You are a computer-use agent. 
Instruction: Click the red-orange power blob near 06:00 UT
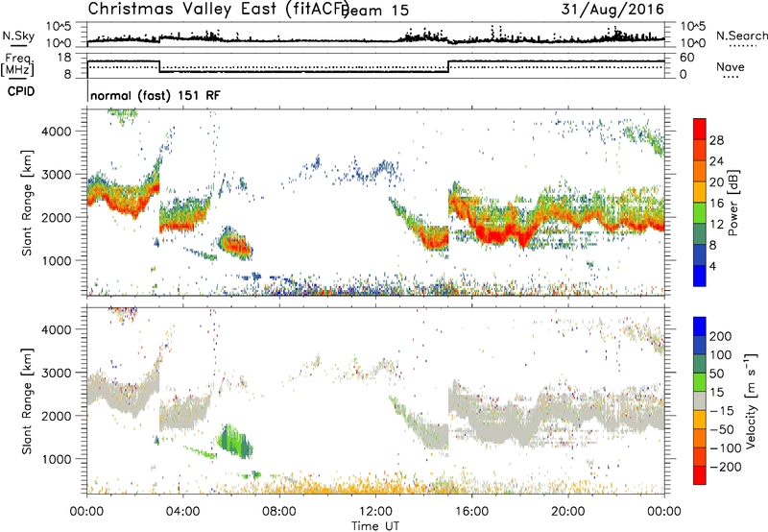[x=235, y=244]
